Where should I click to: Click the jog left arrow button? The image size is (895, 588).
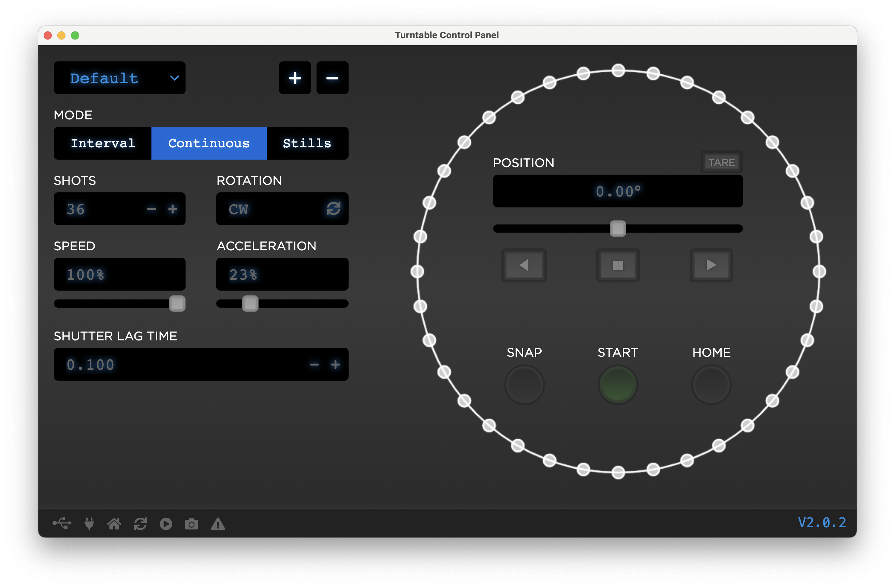(x=524, y=265)
